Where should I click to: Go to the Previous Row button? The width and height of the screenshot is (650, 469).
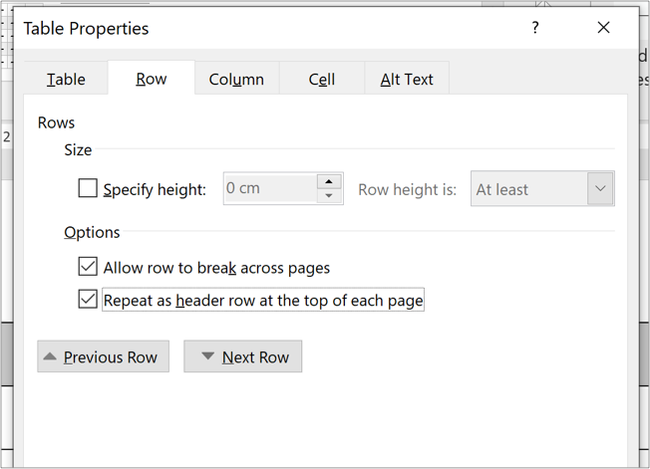[x=103, y=357]
